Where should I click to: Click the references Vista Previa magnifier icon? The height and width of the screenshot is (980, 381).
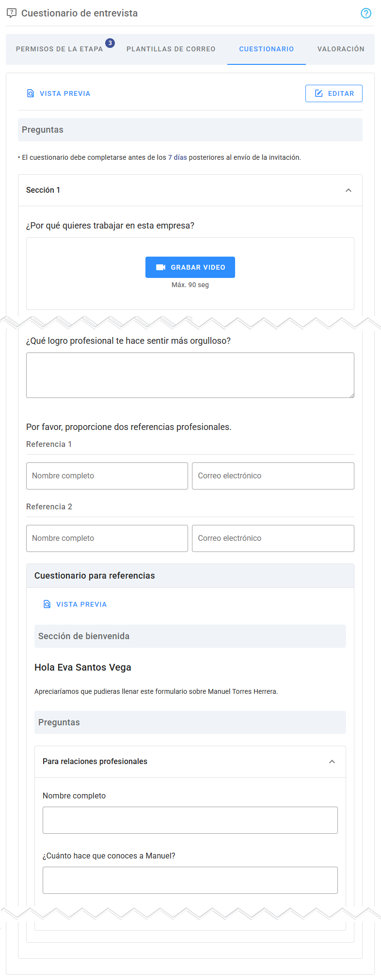pyautogui.click(x=47, y=604)
